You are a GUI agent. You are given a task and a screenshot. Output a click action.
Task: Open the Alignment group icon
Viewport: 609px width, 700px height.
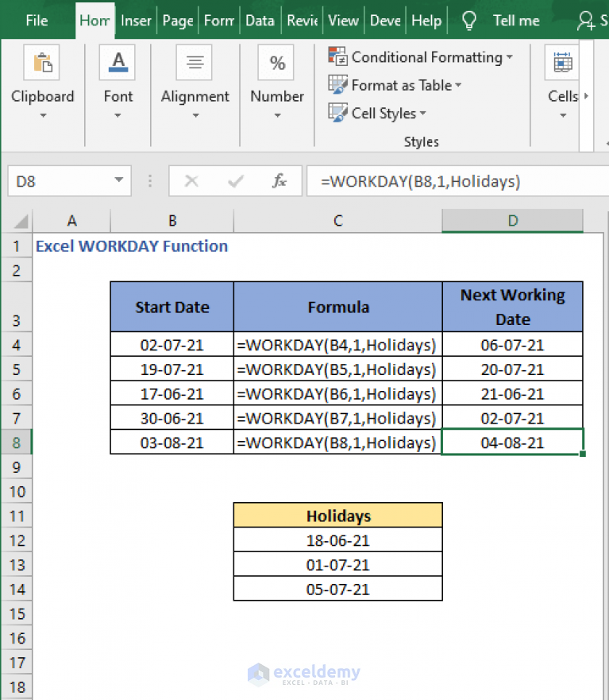point(195,63)
